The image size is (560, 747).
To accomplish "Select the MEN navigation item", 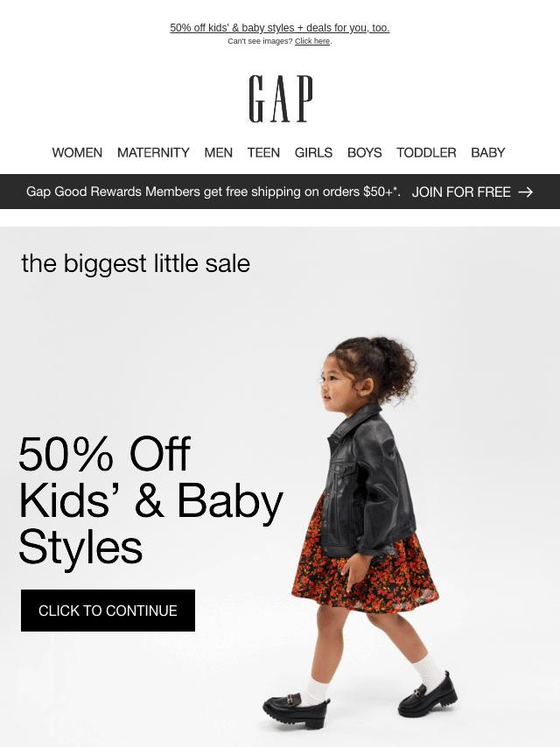I will (x=218, y=152).
